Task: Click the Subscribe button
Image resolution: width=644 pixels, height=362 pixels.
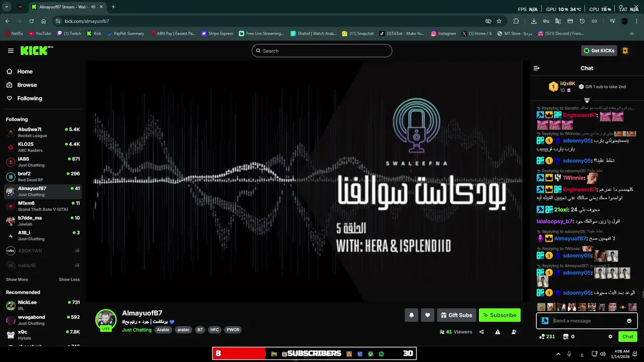Action: (x=500, y=315)
